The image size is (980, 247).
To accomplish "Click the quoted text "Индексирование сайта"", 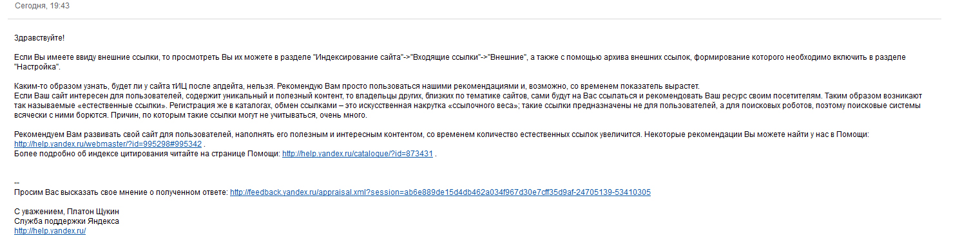I will pos(357,57).
